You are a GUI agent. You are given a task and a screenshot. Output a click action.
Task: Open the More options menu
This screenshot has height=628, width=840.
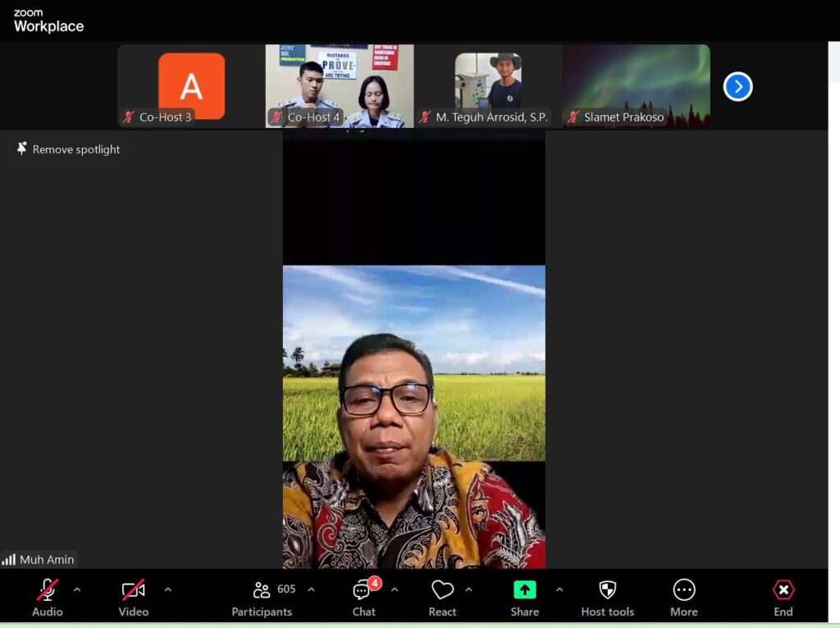click(x=683, y=591)
